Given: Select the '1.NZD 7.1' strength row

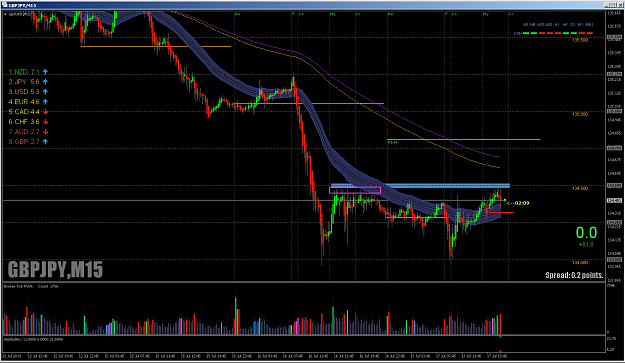Looking at the screenshot, I should click(x=28, y=72).
